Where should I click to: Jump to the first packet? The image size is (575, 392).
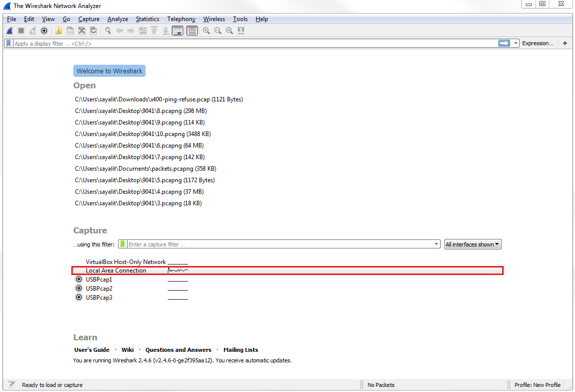tap(154, 31)
